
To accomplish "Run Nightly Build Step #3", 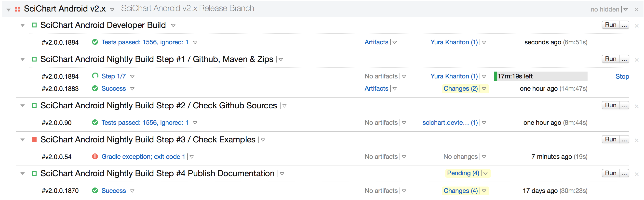I will click(611, 139).
